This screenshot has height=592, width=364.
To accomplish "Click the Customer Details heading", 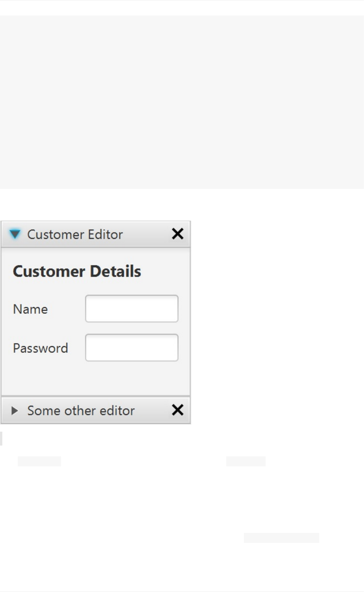I will tap(77, 271).
